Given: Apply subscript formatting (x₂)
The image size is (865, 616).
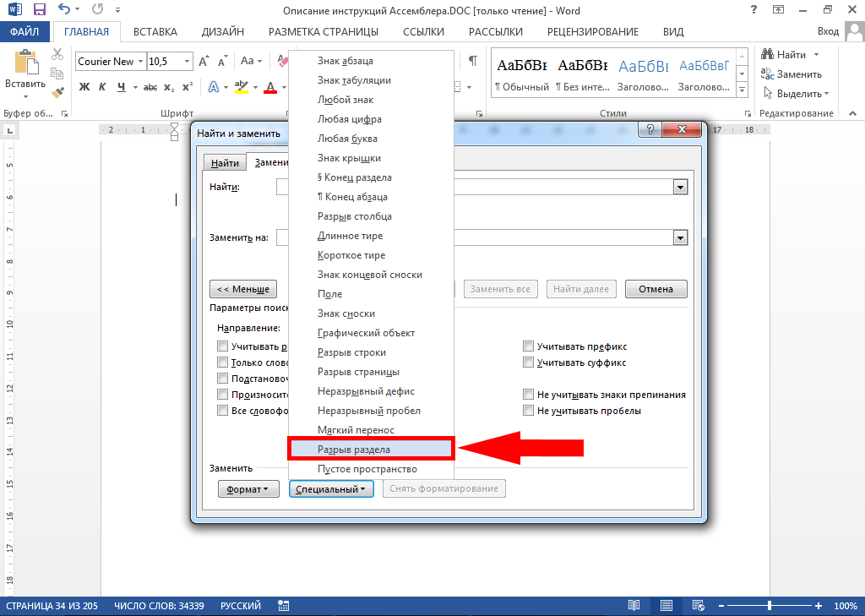Looking at the screenshot, I should [x=169, y=87].
